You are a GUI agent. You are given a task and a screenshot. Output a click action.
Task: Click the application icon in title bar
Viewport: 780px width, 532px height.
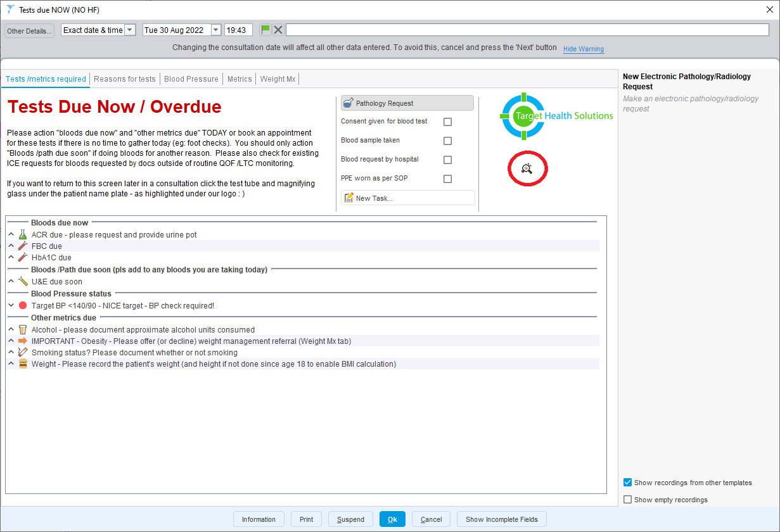[x=10, y=9]
